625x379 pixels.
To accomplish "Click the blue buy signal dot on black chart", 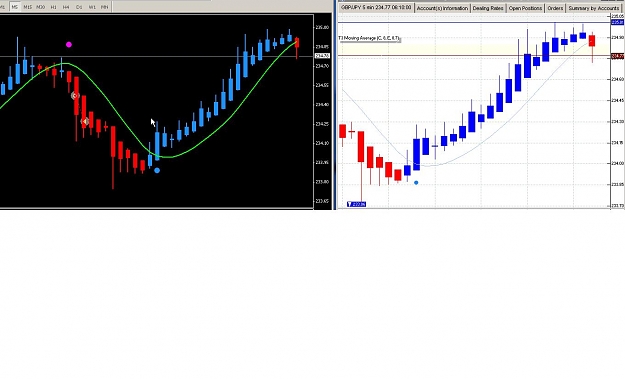I will [157, 171].
